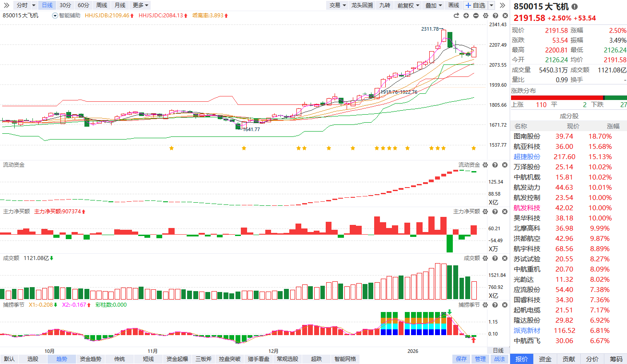This screenshot has width=627, height=364.
Task: Click the share arrow icon above chart
Action: point(456,16)
